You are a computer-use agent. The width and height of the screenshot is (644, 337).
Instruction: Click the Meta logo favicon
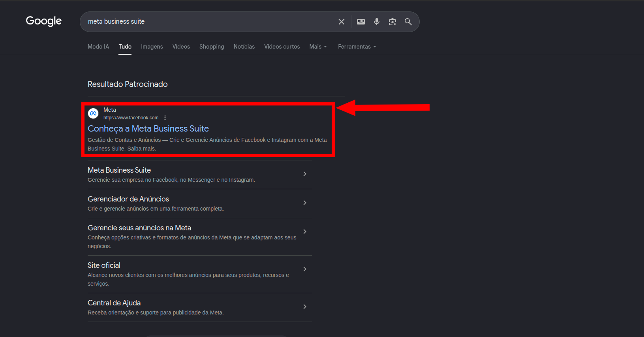click(x=93, y=113)
